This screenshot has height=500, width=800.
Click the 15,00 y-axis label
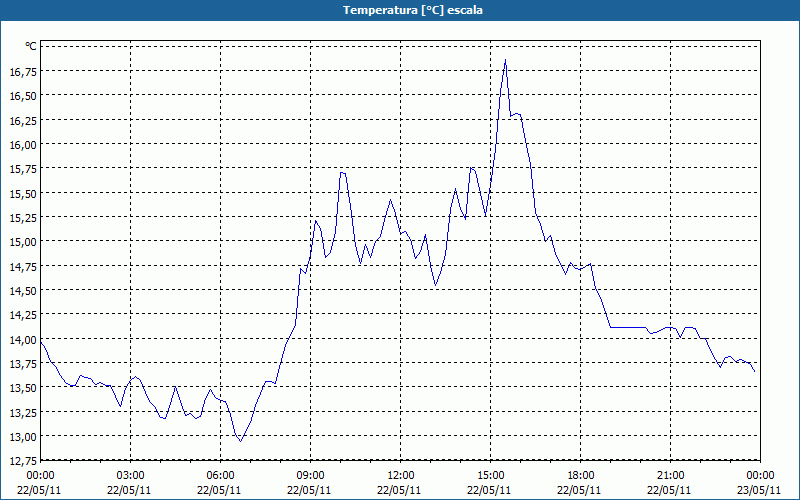pos(23,241)
